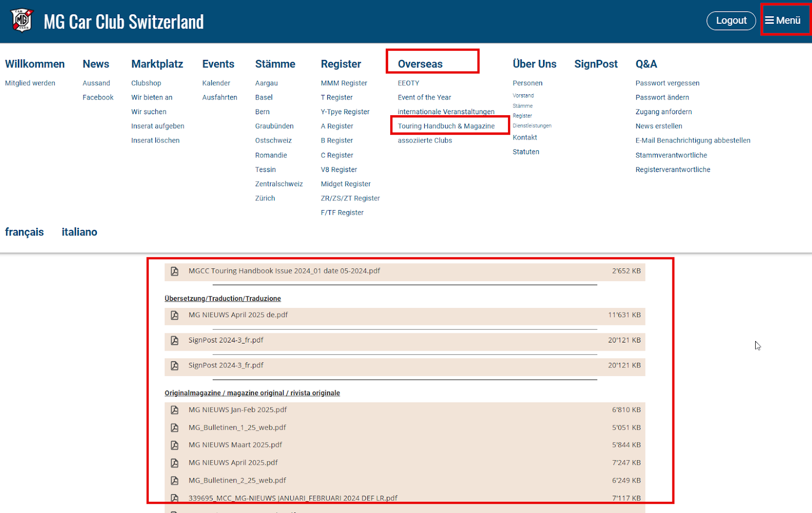Select Zentralschweiz under Stämme
Image resolution: width=812 pixels, height=513 pixels.
point(279,184)
